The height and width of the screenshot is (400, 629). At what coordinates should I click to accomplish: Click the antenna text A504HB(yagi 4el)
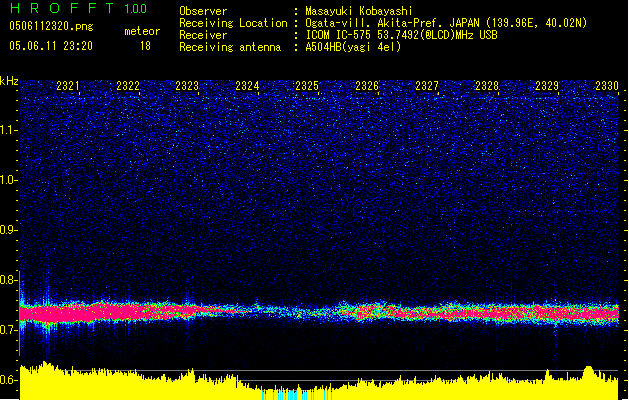tap(353, 47)
